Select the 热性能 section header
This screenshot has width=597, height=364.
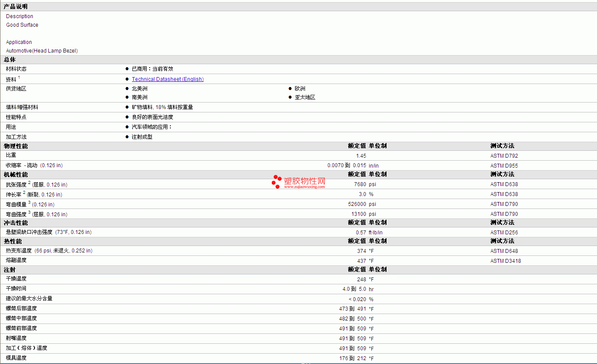pyautogui.click(x=13, y=242)
